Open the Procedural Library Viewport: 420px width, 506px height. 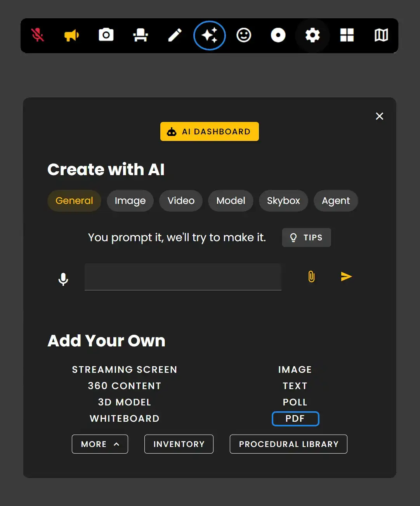[x=288, y=444]
